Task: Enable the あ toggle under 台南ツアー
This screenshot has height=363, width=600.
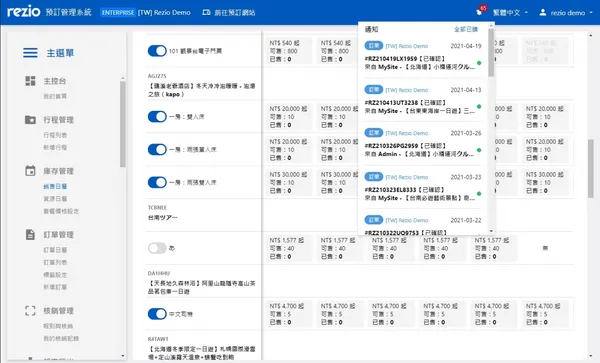Action: (157, 248)
